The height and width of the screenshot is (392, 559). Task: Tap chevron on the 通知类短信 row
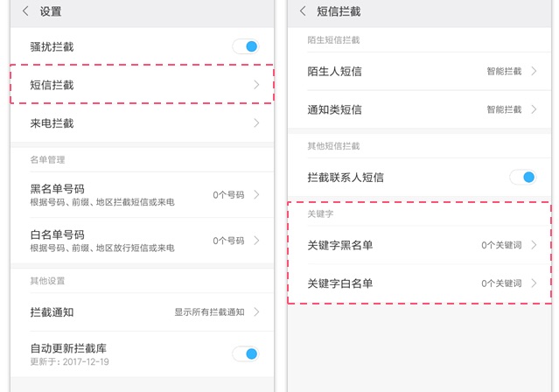534,109
